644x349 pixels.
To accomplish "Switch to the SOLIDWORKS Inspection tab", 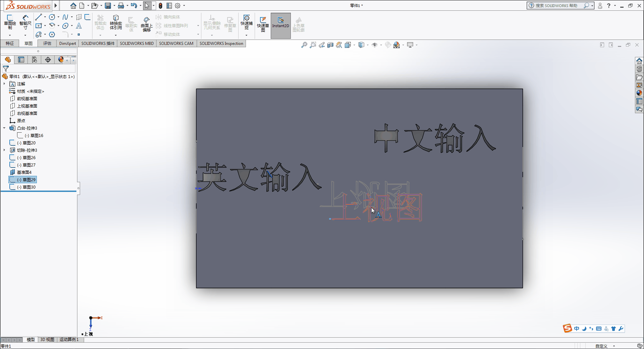I will (x=221, y=44).
